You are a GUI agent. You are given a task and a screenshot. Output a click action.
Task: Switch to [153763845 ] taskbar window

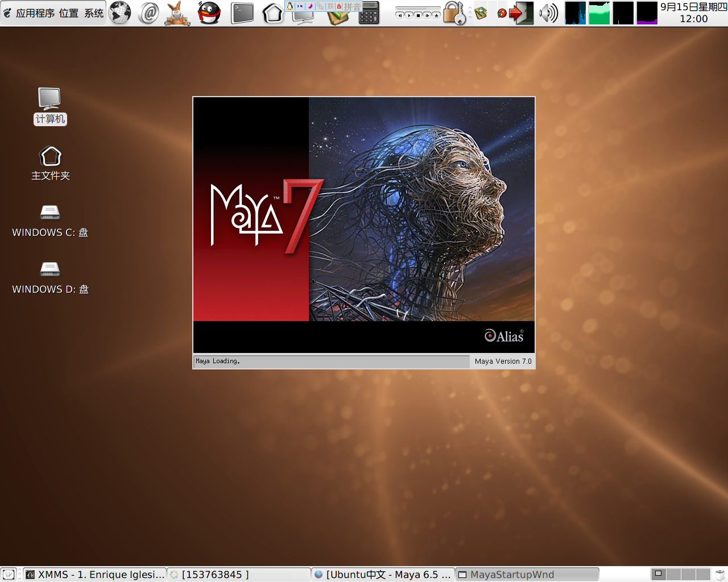pyautogui.click(x=239, y=575)
